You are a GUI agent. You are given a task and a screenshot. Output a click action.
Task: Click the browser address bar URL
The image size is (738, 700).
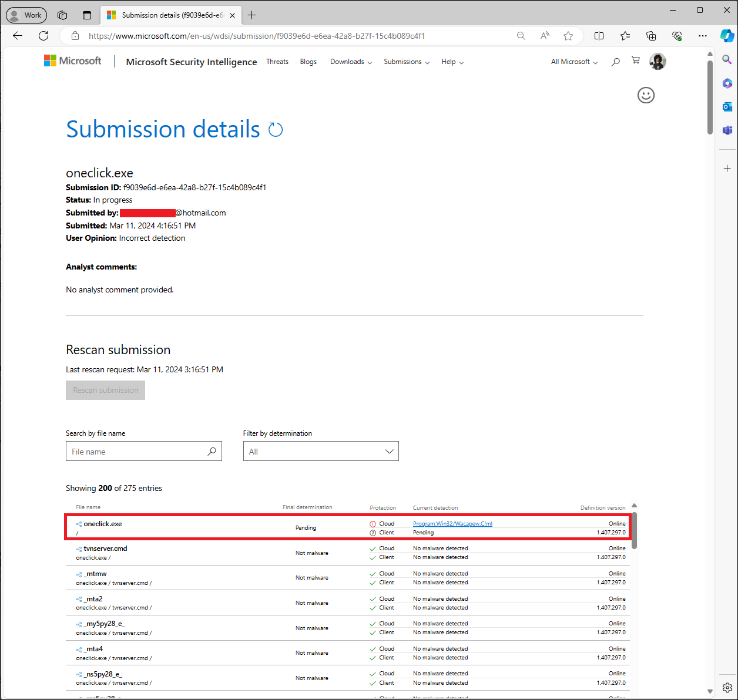pyautogui.click(x=257, y=36)
